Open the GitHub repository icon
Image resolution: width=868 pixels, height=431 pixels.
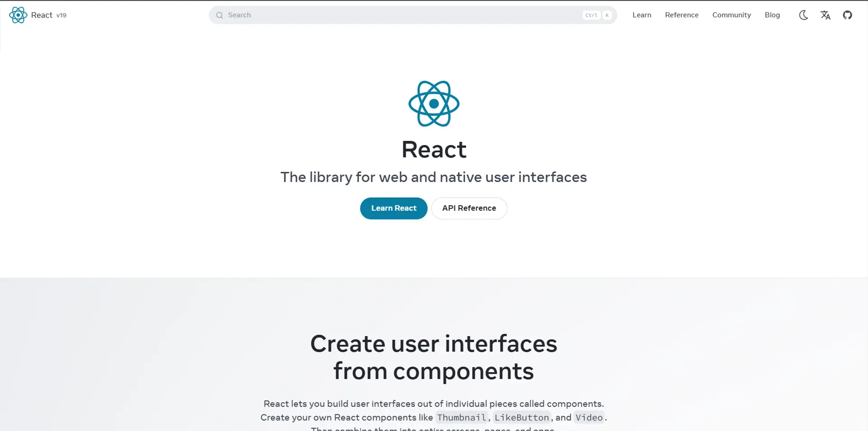[847, 15]
